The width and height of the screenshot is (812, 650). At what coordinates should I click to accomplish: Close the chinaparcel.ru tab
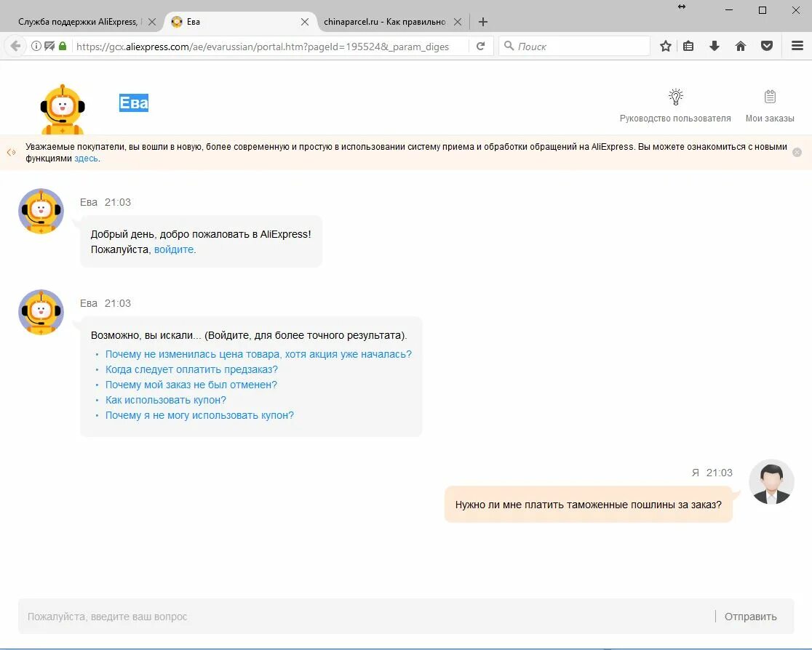458,22
